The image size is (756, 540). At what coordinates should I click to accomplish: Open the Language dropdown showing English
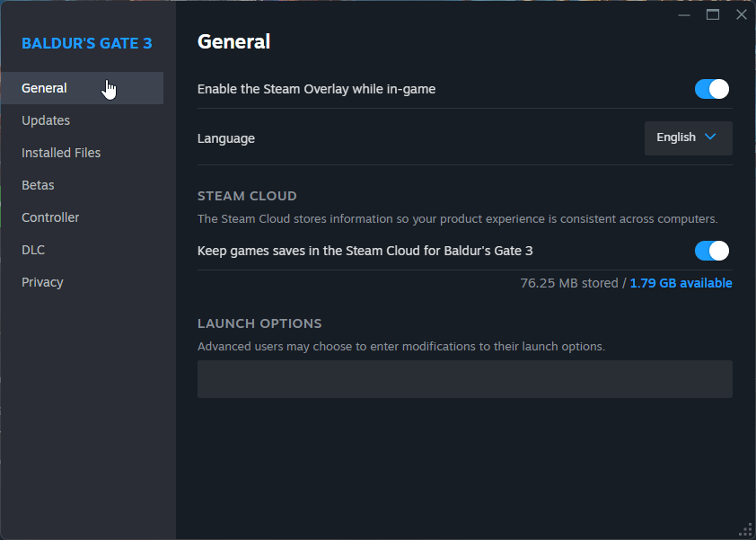pos(688,138)
